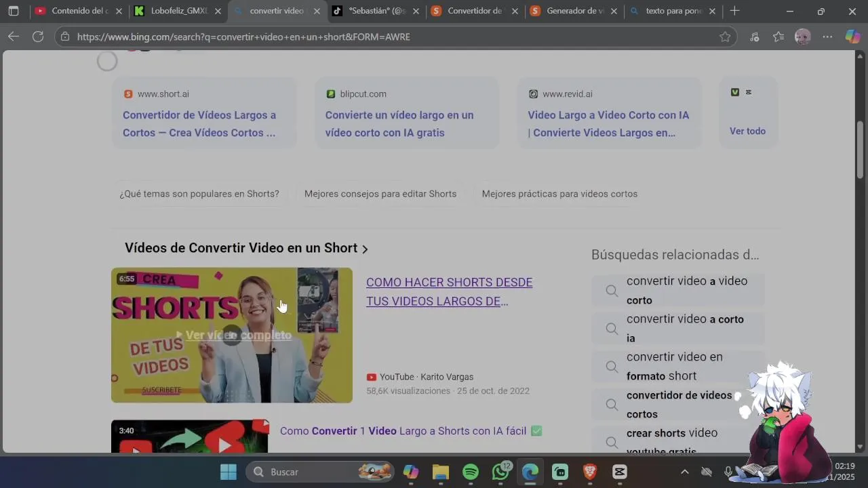This screenshot has height=488, width=868.
Task: Click the taskbar Buscar search box
Action: pyautogui.click(x=321, y=472)
